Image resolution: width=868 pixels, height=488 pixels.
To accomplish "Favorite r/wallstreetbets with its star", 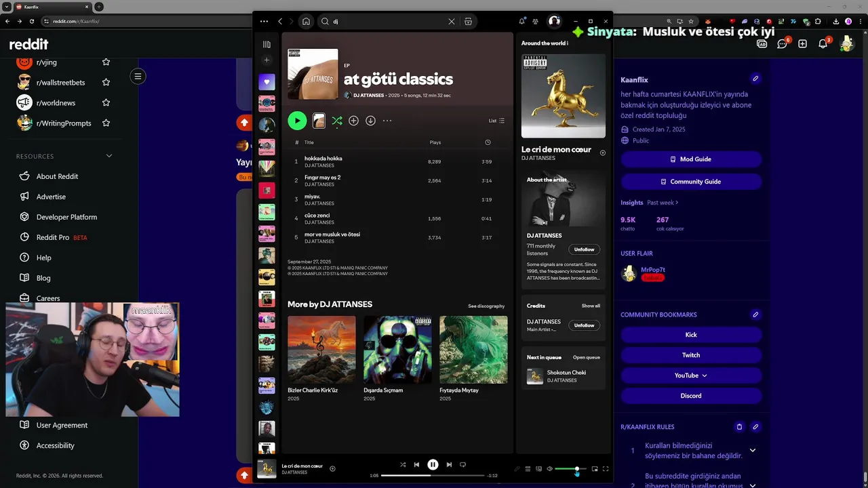I will pyautogui.click(x=106, y=82).
